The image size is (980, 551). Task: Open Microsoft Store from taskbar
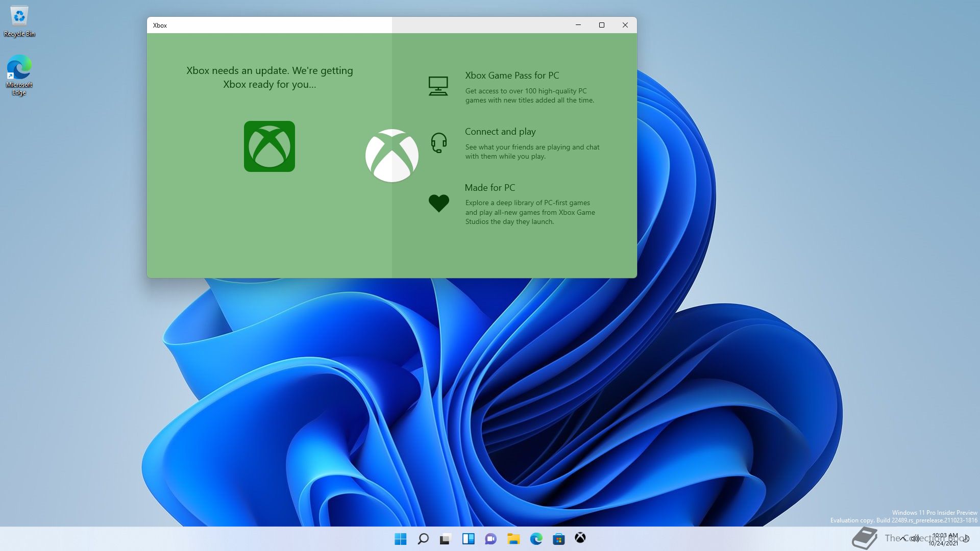(x=558, y=539)
